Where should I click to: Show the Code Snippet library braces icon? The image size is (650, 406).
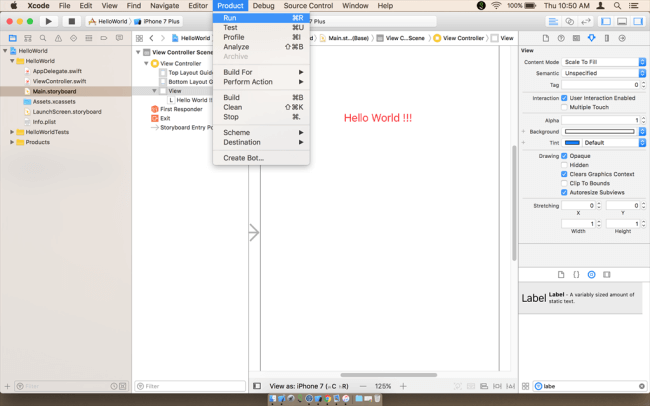pos(576,275)
